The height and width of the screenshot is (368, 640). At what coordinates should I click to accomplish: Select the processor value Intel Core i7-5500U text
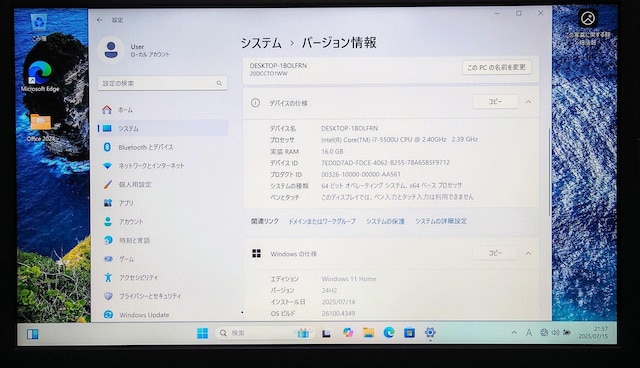pyautogui.click(x=399, y=140)
